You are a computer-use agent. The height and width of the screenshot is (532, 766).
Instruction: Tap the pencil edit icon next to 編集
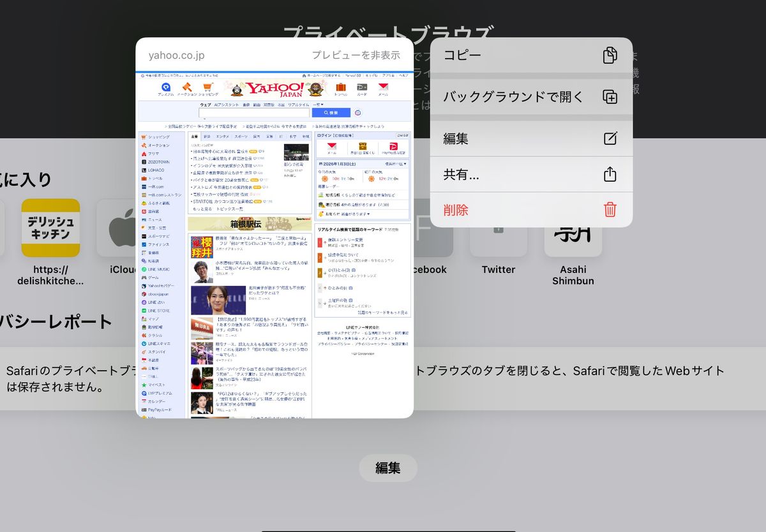pos(610,138)
